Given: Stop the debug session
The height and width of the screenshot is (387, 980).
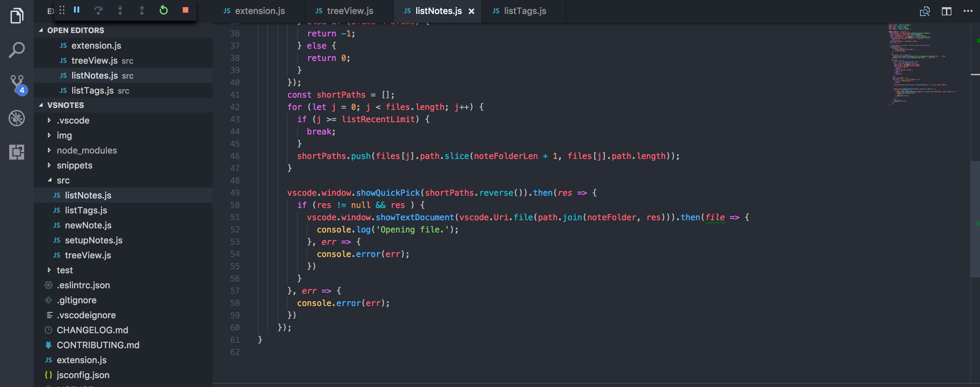Looking at the screenshot, I should coord(185,10).
